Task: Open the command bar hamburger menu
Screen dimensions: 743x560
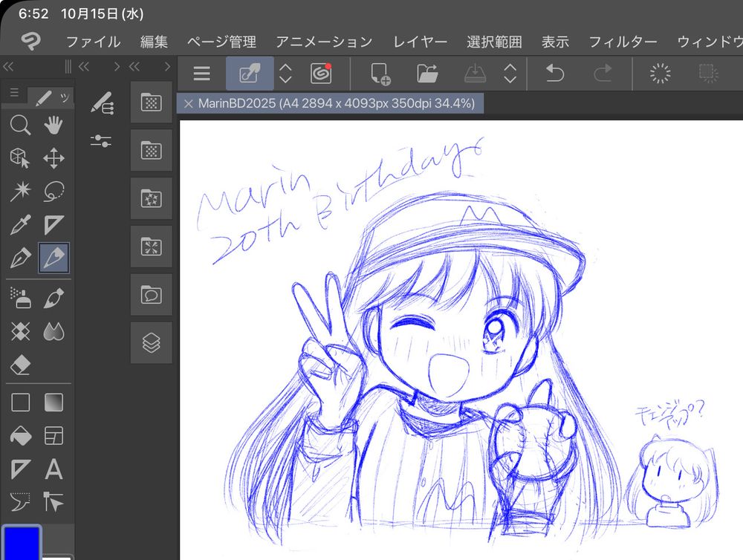Action: pyautogui.click(x=202, y=74)
